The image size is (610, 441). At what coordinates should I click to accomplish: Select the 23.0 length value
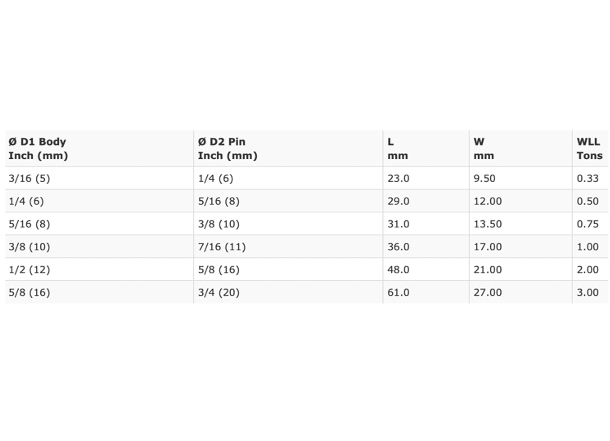[398, 178]
